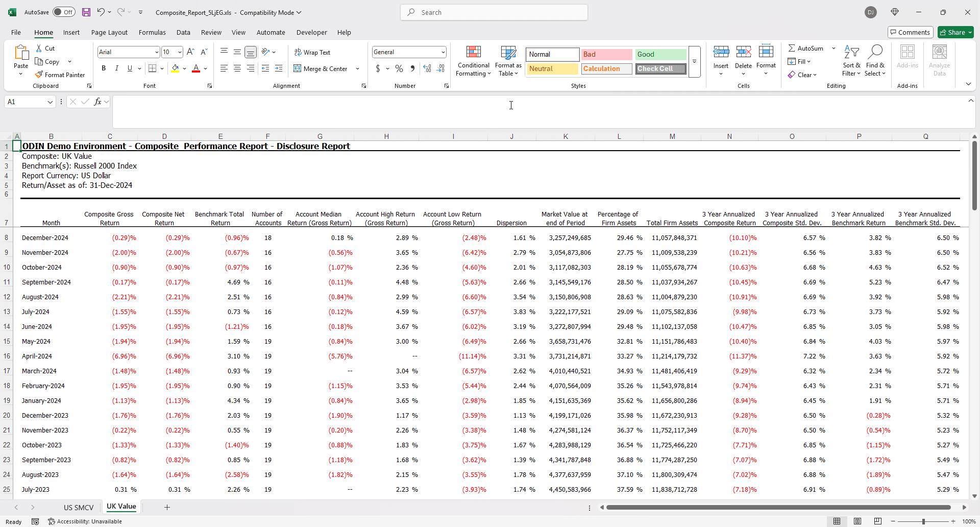Click the Save disk icon
The image size is (980, 527).
(x=86, y=12)
